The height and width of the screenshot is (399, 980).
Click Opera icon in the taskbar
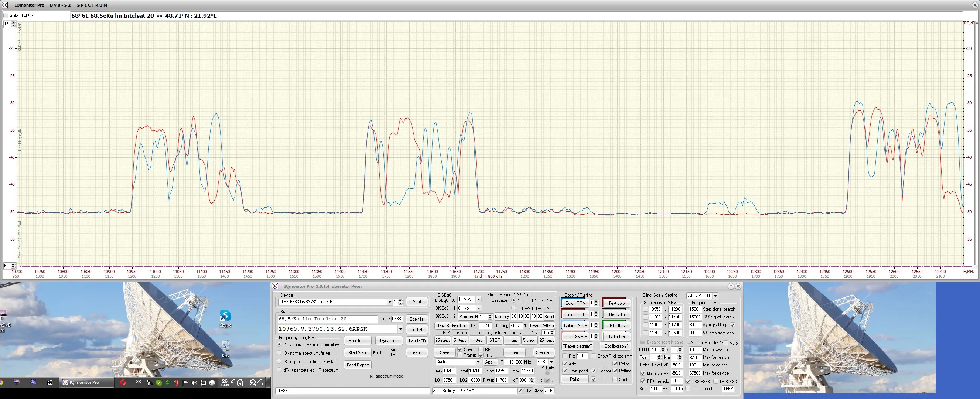123,382
